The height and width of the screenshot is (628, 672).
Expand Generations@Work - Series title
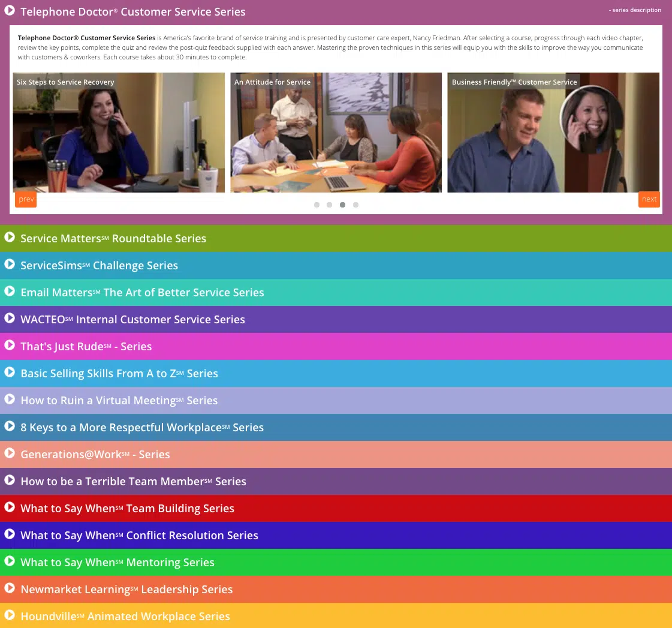pyautogui.click(x=95, y=455)
